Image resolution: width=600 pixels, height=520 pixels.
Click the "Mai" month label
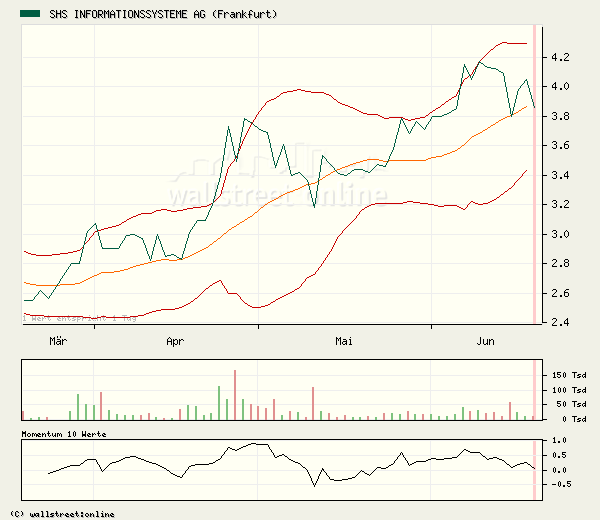pos(344,341)
